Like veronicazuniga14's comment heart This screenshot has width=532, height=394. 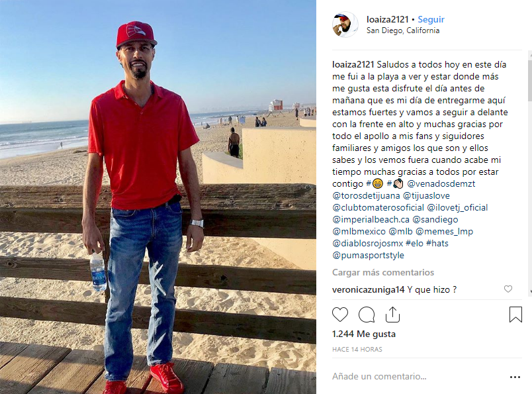coord(508,289)
